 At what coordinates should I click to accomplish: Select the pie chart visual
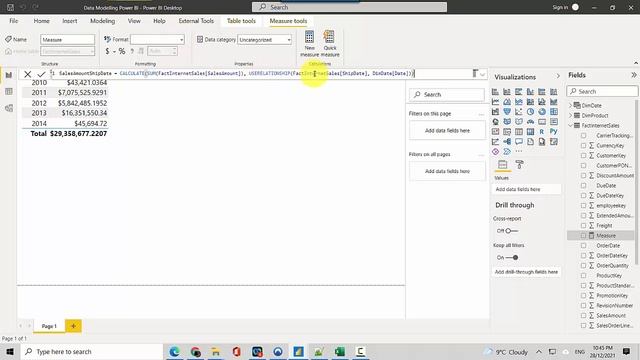click(x=530, y=111)
